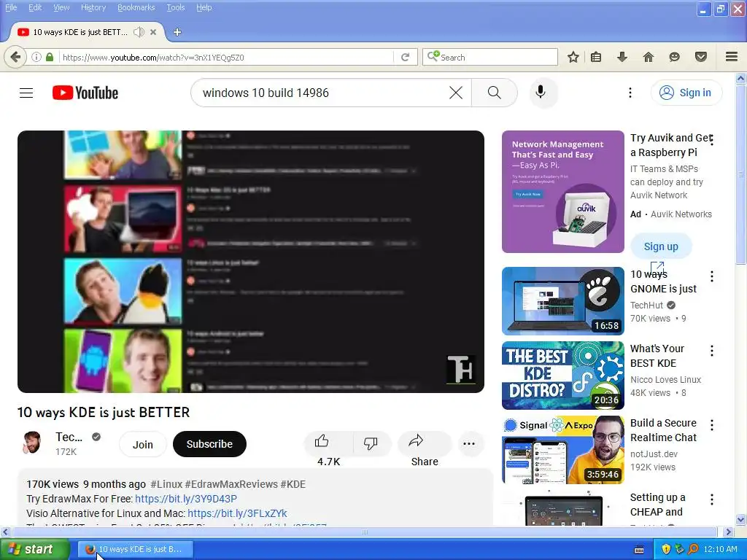Open the 10 ways GNOME video thumbnail

pos(562,301)
